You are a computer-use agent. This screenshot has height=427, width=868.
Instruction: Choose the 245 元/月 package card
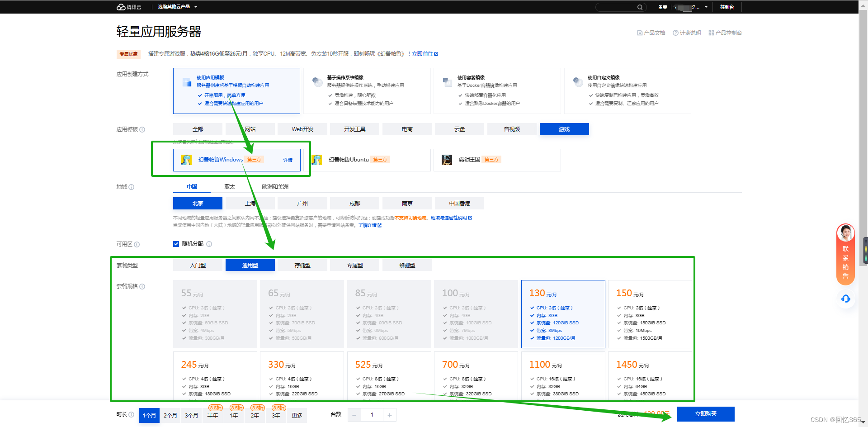point(215,376)
